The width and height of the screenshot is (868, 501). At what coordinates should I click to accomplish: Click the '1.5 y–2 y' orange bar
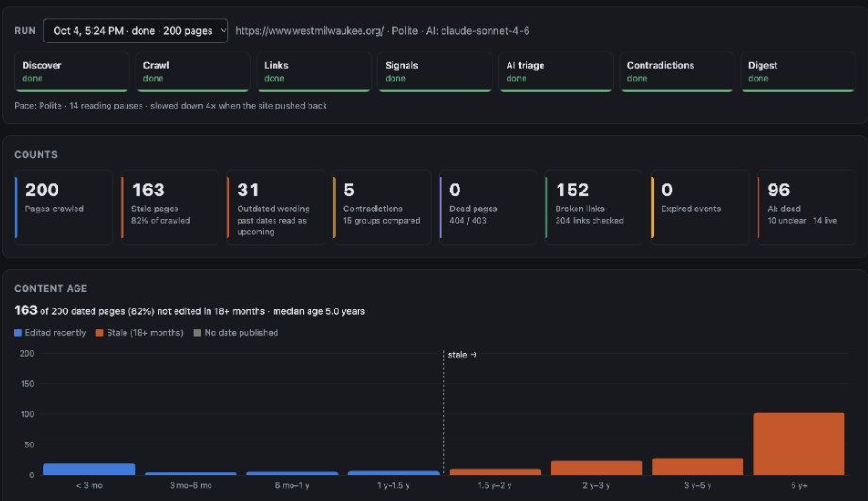pos(495,472)
